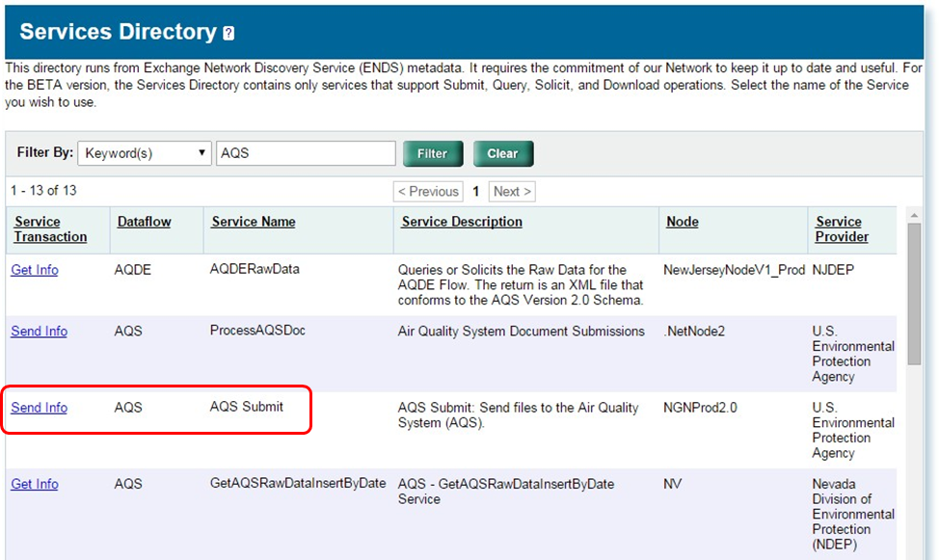
Task: Open Get Info for AQDERawData service
Action: (34, 270)
